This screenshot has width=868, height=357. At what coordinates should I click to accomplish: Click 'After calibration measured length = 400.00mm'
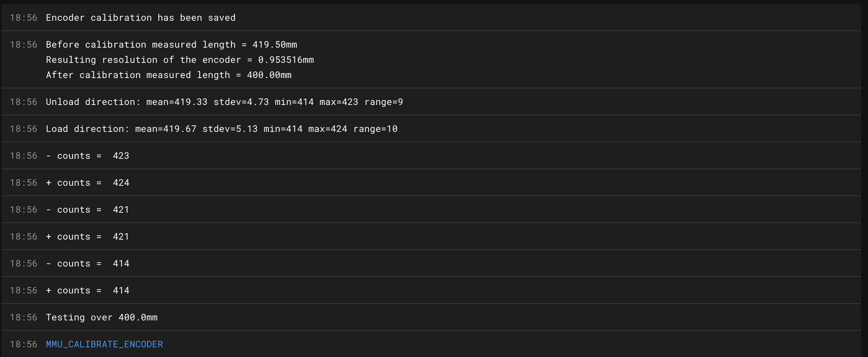[169, 75]
